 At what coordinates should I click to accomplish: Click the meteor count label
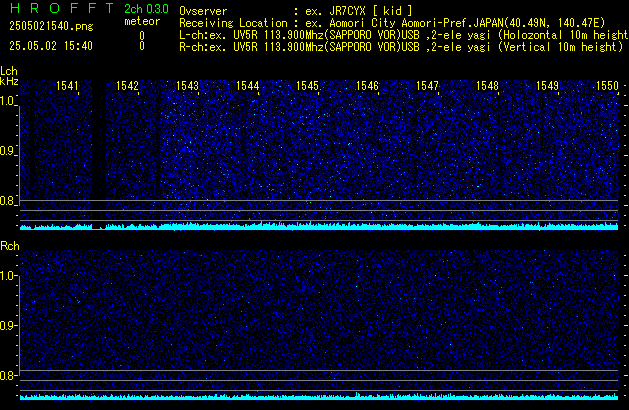click(x=142, y=21)
